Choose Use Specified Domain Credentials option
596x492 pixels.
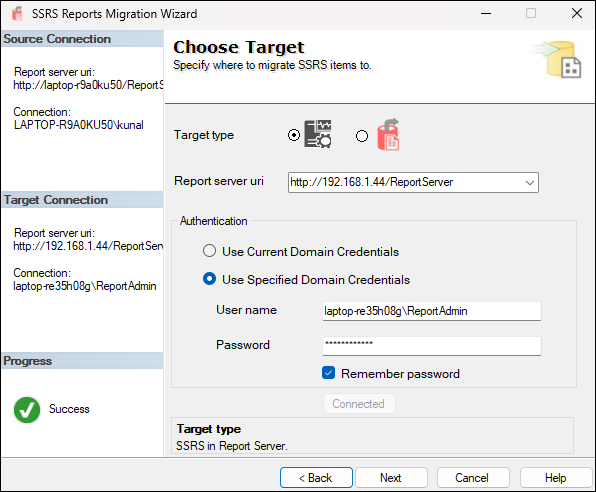(209, 279)
